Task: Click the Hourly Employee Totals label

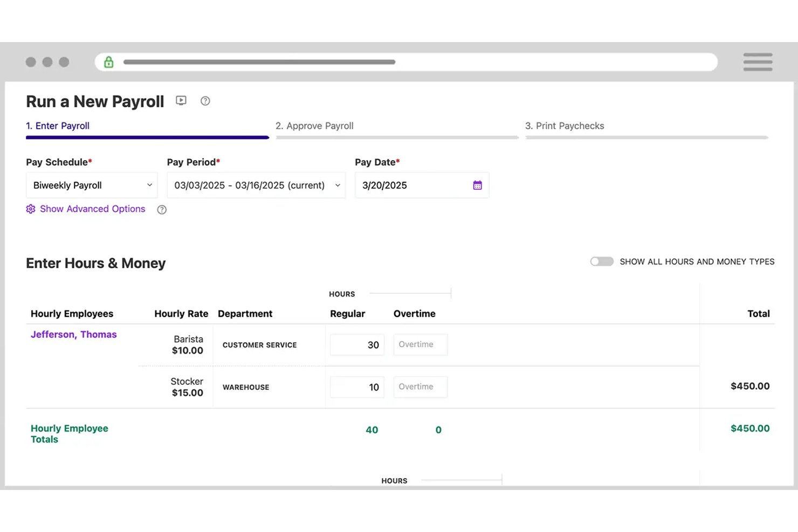Action: click(x=70, y=434)
